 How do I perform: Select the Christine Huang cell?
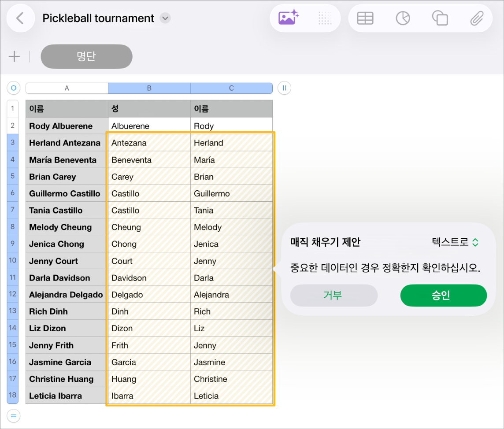[x=67, y=379]
